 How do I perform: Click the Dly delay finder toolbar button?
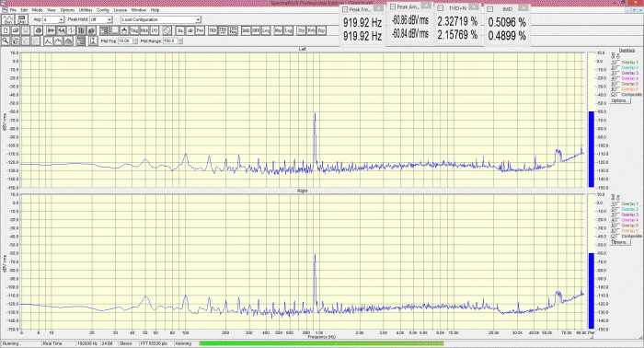click(301, 30)
